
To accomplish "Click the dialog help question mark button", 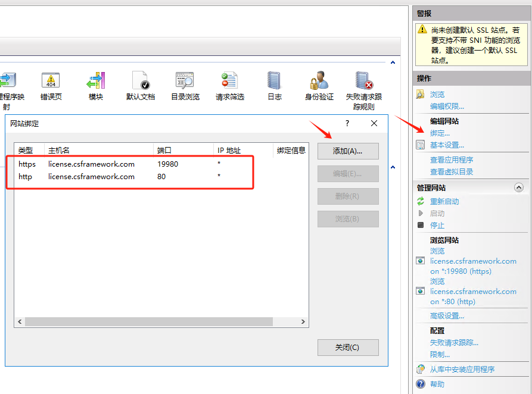I will 347,123.
